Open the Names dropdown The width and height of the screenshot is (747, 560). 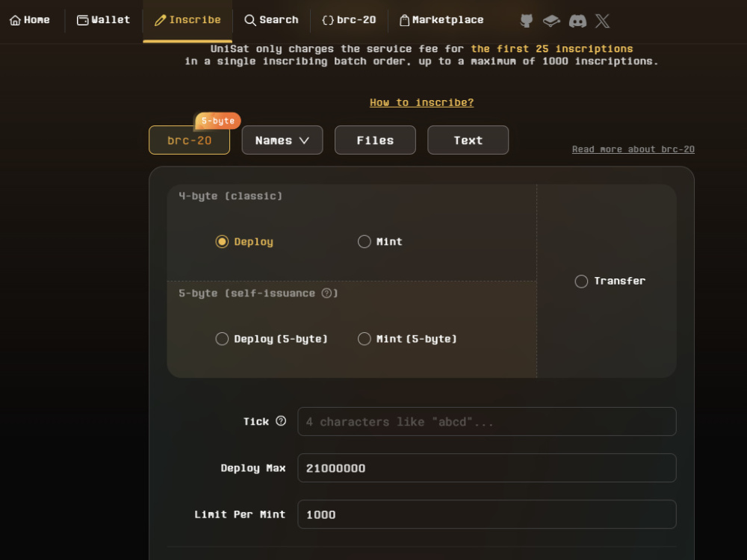click(282, 140)
